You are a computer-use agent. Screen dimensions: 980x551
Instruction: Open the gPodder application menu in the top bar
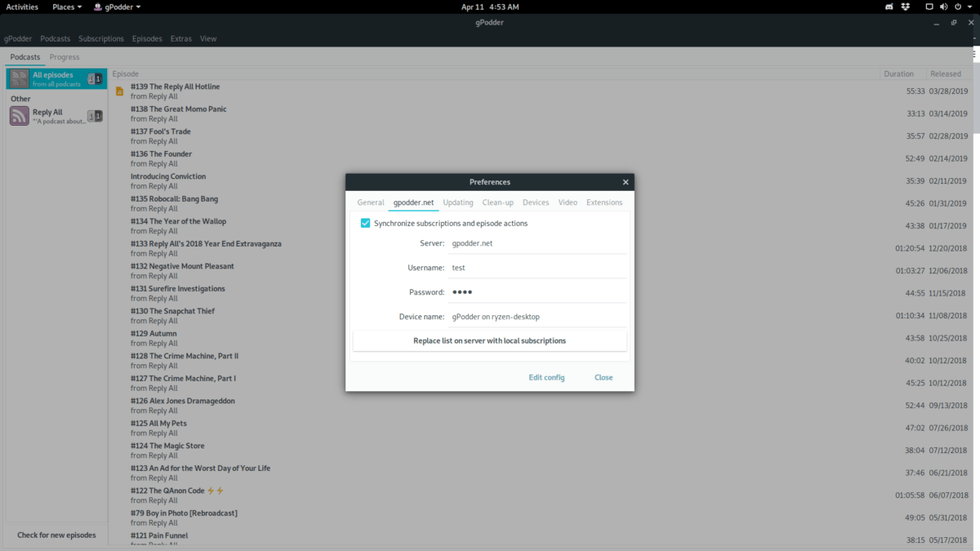(x=116, y=7)
